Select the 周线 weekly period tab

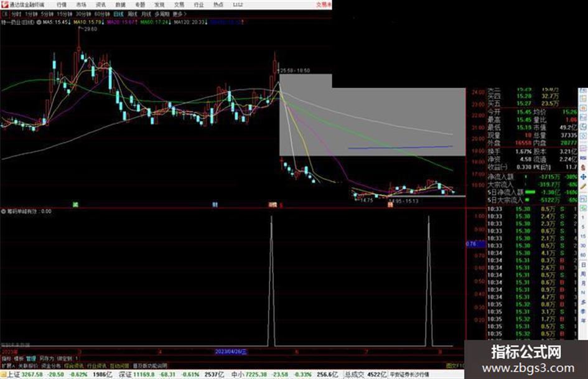click(x=133, y=14)
